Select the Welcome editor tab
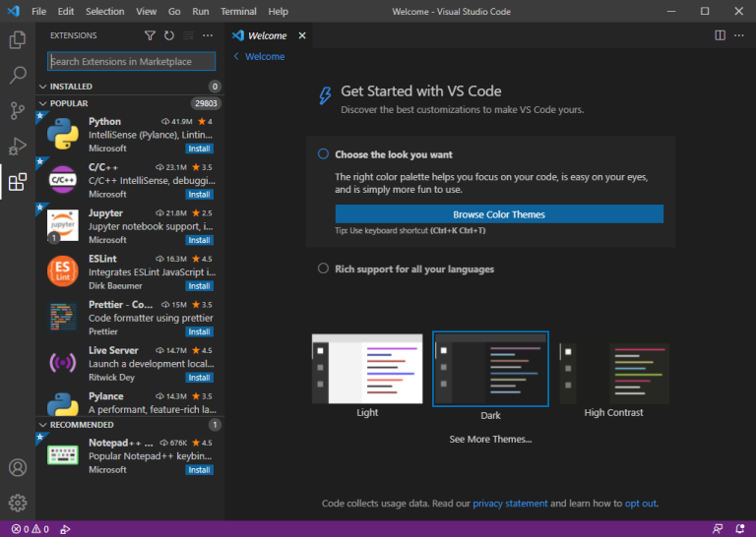The image size is (756, 537). tap(269, 35)
